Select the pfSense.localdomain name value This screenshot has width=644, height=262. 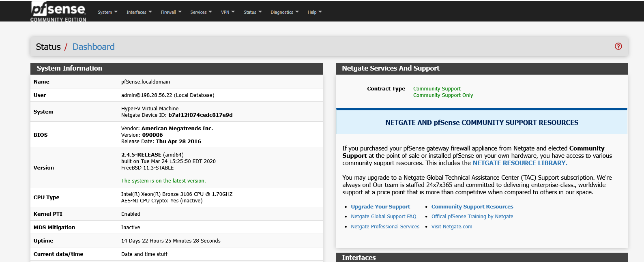tap(146, 82)
